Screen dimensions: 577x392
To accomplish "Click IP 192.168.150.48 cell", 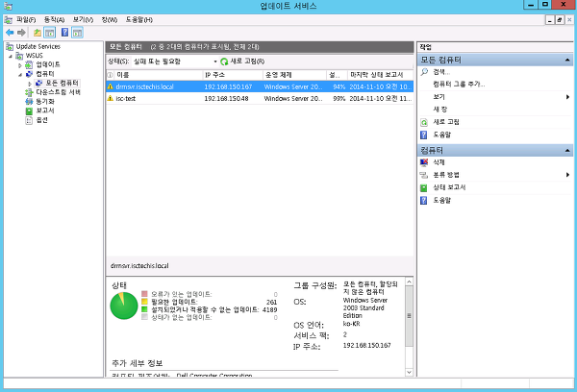I will 226,99.
